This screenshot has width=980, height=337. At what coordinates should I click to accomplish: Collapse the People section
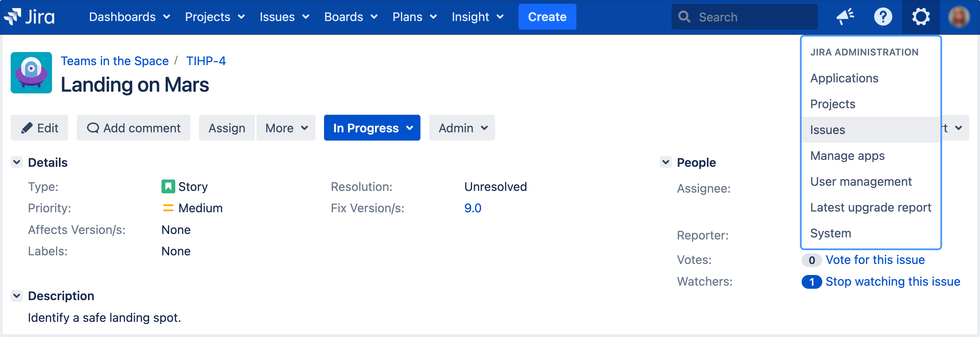pyautogui.click(x=665, y=162)
